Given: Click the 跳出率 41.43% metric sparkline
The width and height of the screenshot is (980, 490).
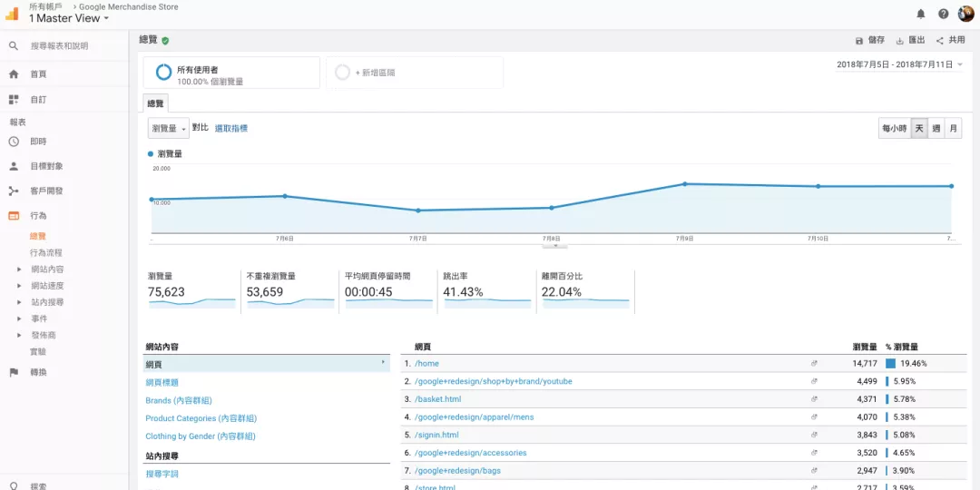Looking at the screenshot, I should pos(487,303).
